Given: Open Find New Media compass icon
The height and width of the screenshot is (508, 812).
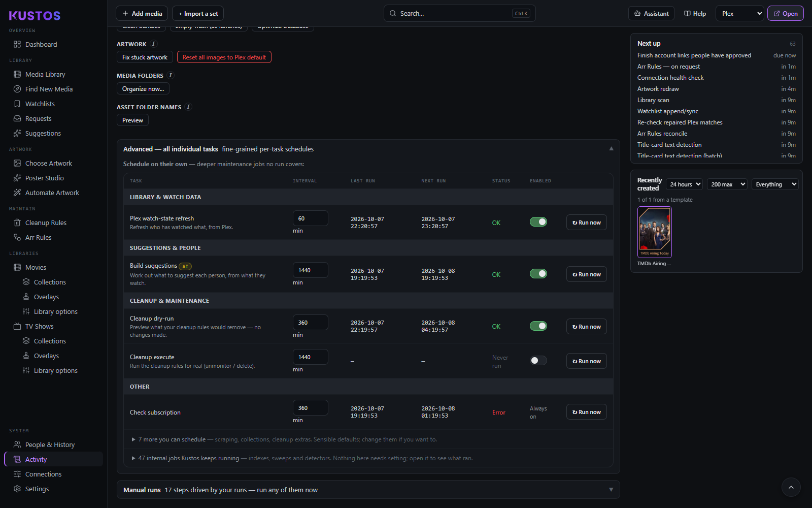Looking at the screenshot, I should [x=17, y=89].
